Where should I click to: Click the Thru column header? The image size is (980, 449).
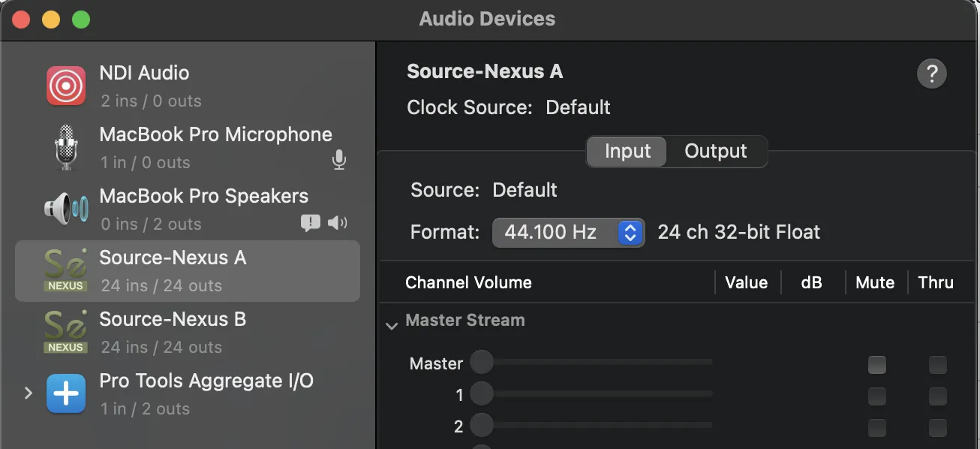click(x=936, y=282)
